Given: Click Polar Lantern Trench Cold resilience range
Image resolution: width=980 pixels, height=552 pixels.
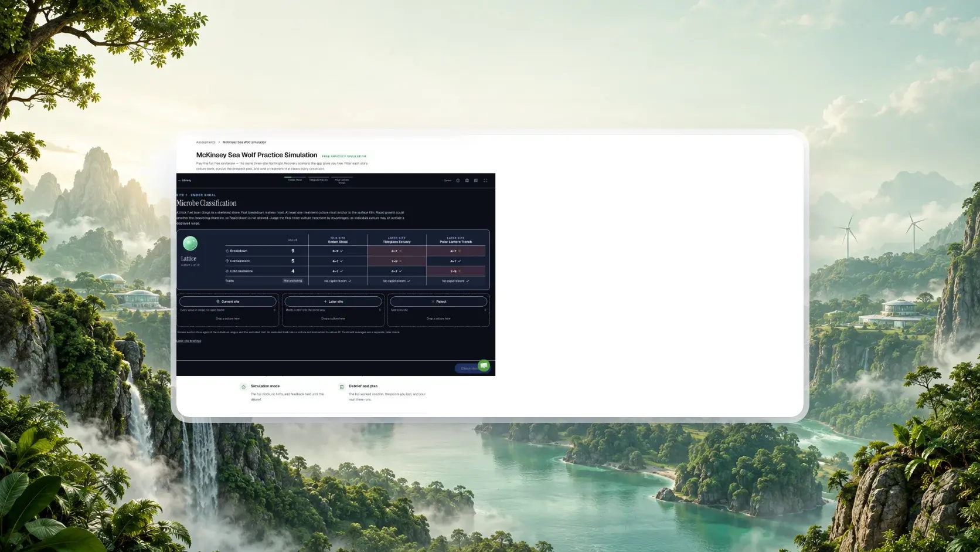Looking at the screenshot, I should pyautogui.click(x=456, y=271).
